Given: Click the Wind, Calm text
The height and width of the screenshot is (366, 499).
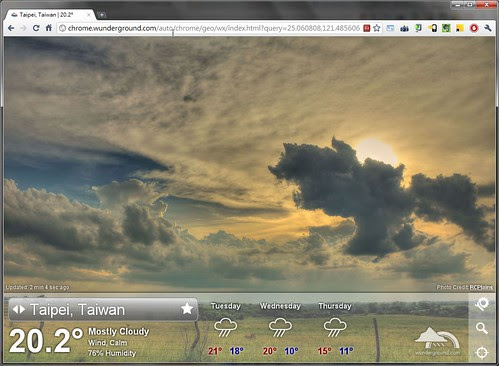Looking at the screenshot, I should pos(108,343).
